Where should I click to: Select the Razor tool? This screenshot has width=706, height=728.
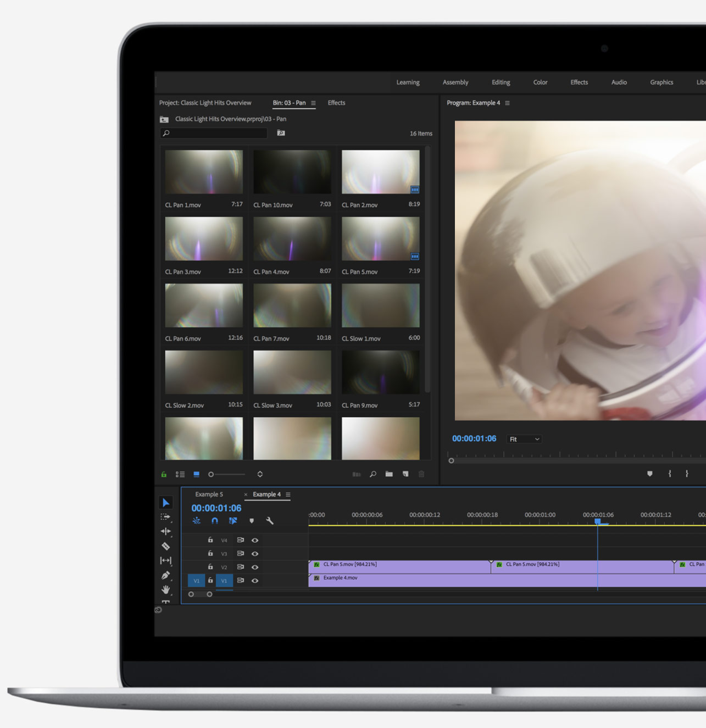(165, 546)
